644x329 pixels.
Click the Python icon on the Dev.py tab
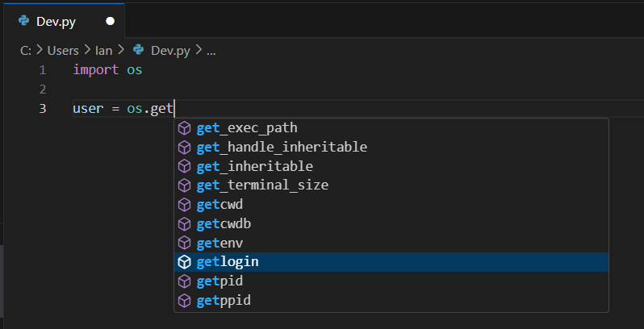23,21
